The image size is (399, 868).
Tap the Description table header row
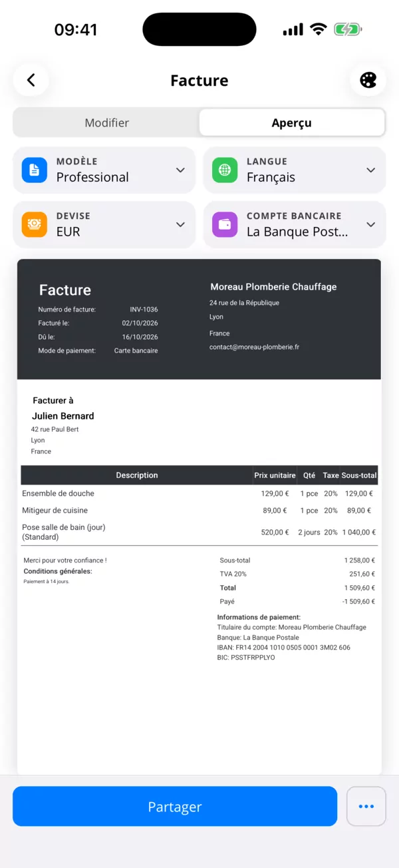coord(199,475)
